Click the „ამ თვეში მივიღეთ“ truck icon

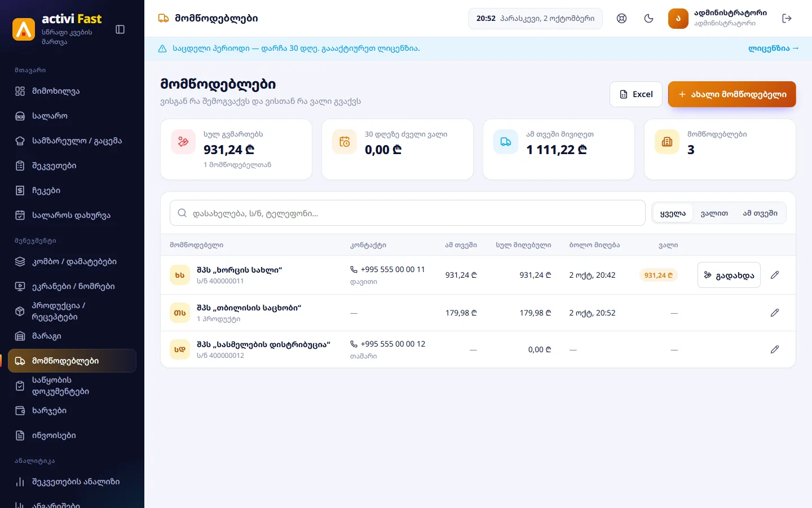506,142
